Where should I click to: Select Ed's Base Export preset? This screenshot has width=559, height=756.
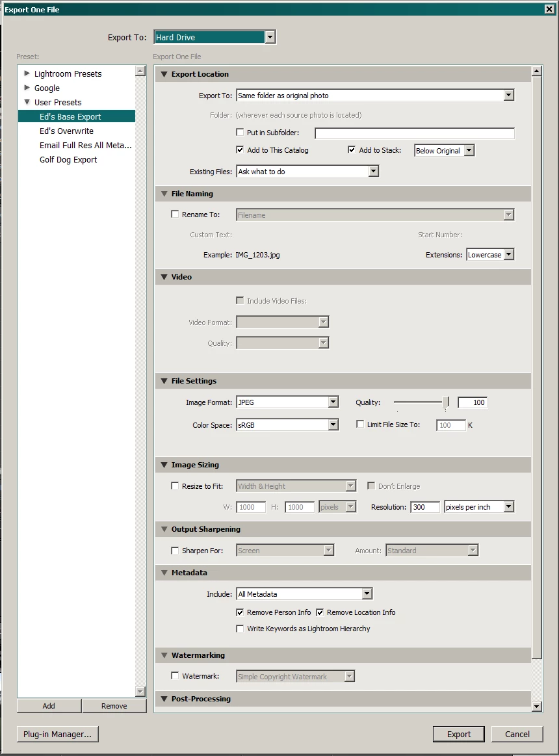click(77, 116)
